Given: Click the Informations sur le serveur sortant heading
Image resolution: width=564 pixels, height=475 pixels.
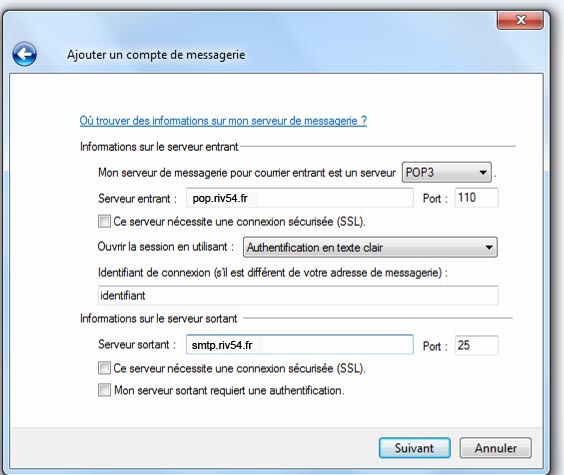Looking at the screenshot, I should pos(159,319).
